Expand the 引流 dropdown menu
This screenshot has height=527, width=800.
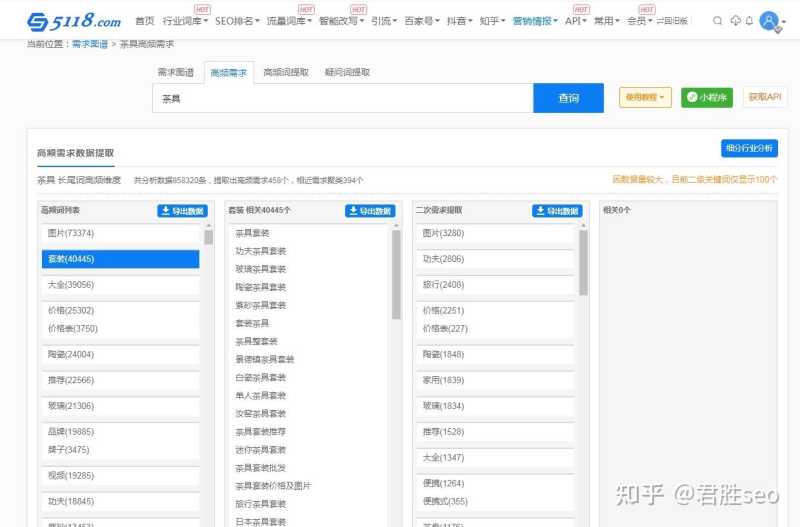pos(384,21)
